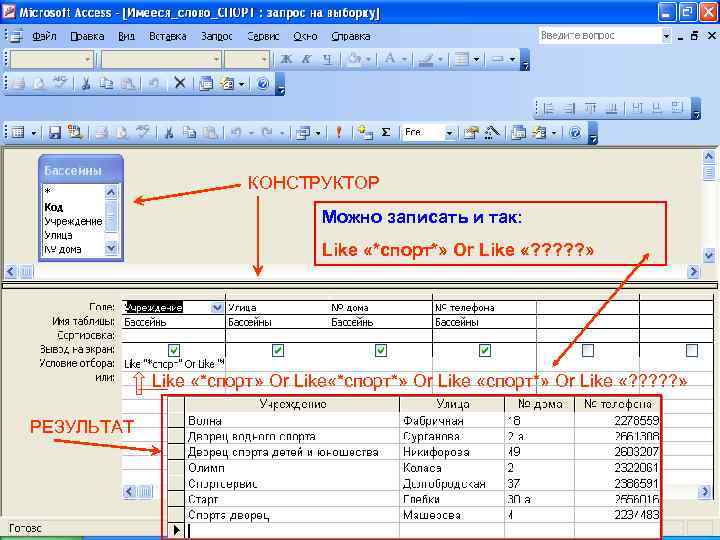Screen dimensions: 720x540
Task: Open the Запрос menu
Action: pyautogui.click(x=216, y=36)
